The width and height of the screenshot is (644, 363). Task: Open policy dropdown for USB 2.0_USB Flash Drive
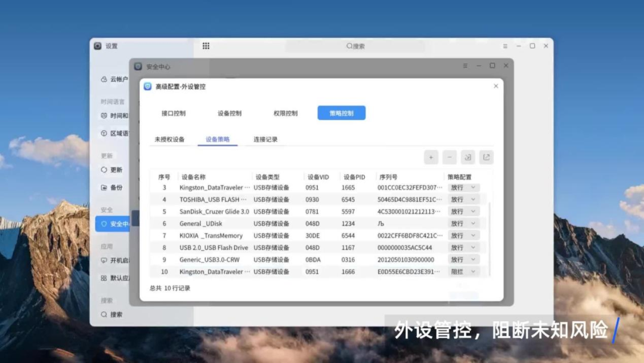click(463, 248)
